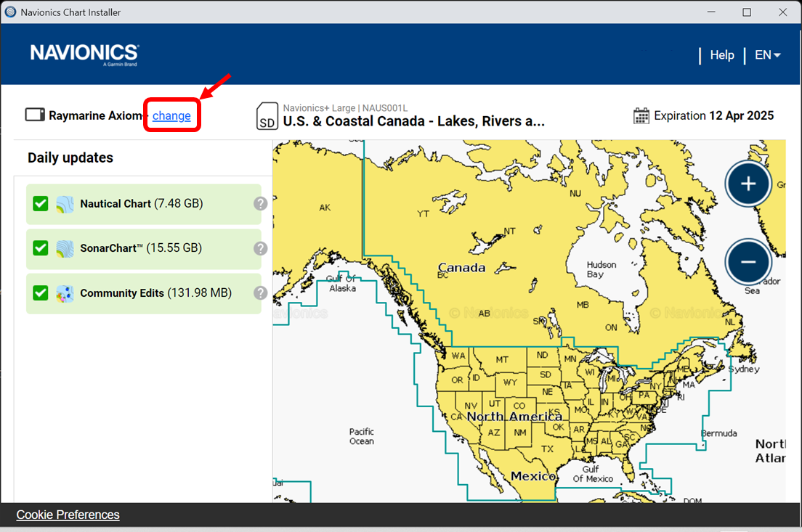Minimize the Navionics Chart Installer window
The image size is (802, 532).
(x=711, y=12)
